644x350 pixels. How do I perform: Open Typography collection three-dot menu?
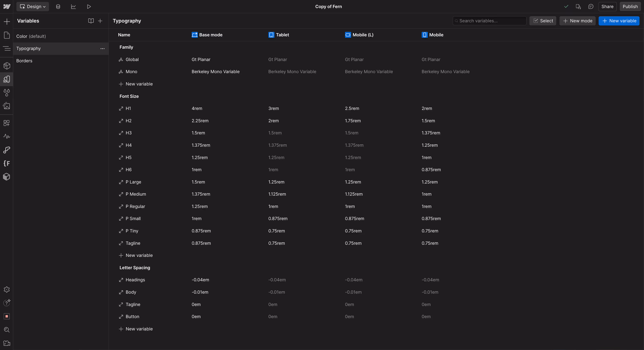coord(102,49)
